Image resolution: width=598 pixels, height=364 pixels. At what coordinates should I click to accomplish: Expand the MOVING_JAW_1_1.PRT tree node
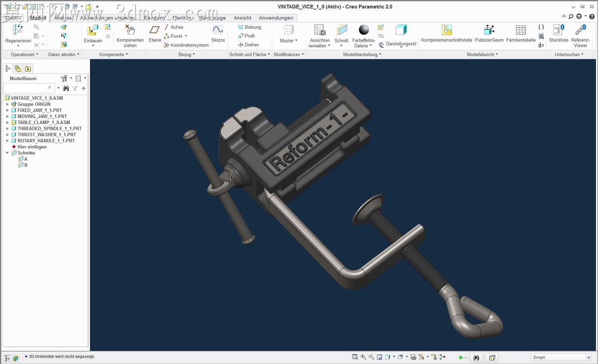point(7,116)
